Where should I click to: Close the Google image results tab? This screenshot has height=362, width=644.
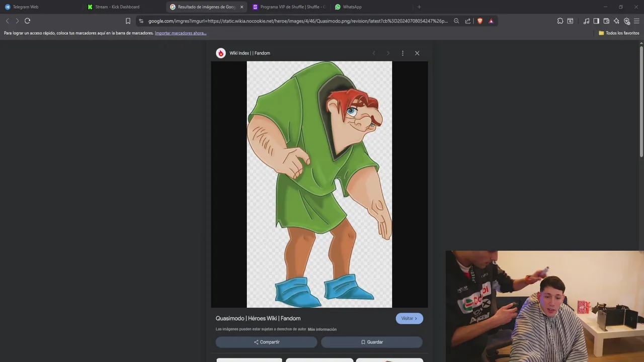tap(242, 7)
